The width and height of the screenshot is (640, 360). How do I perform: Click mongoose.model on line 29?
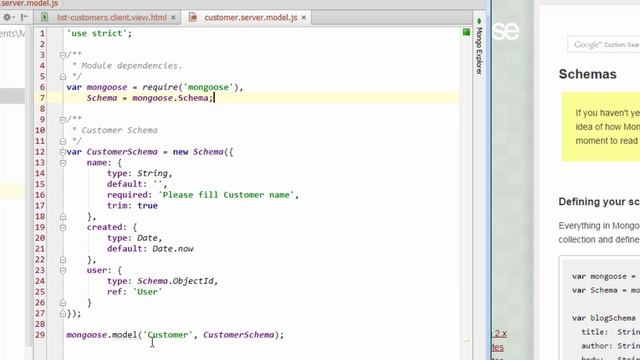[102, 335]
